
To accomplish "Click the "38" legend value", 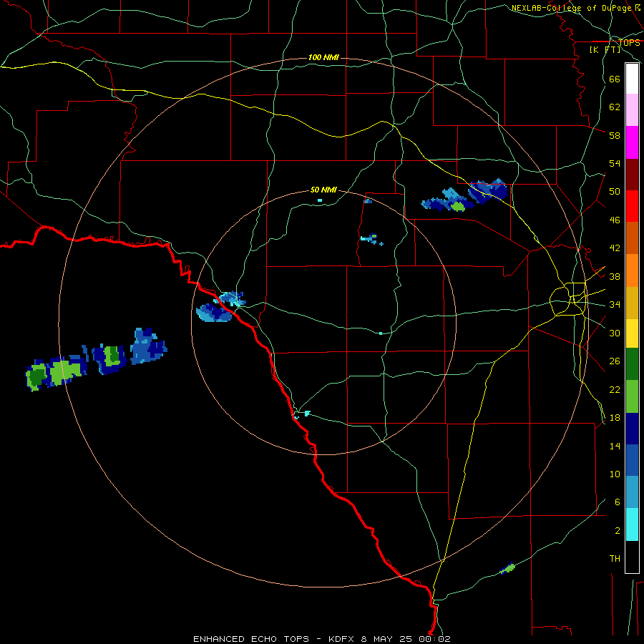I will 615,276.
